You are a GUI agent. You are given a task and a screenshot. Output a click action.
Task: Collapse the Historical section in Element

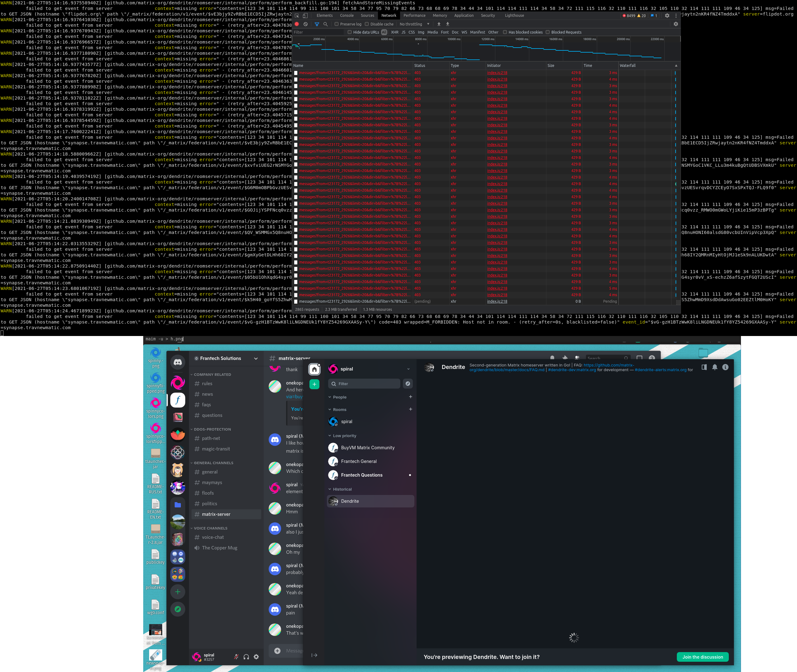(330, 489)
